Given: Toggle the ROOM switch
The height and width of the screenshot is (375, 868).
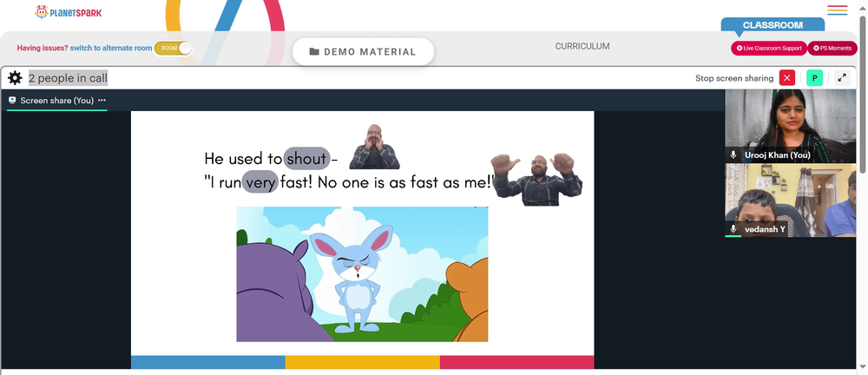Looking at the screenshot, I should tap(174, 49).
